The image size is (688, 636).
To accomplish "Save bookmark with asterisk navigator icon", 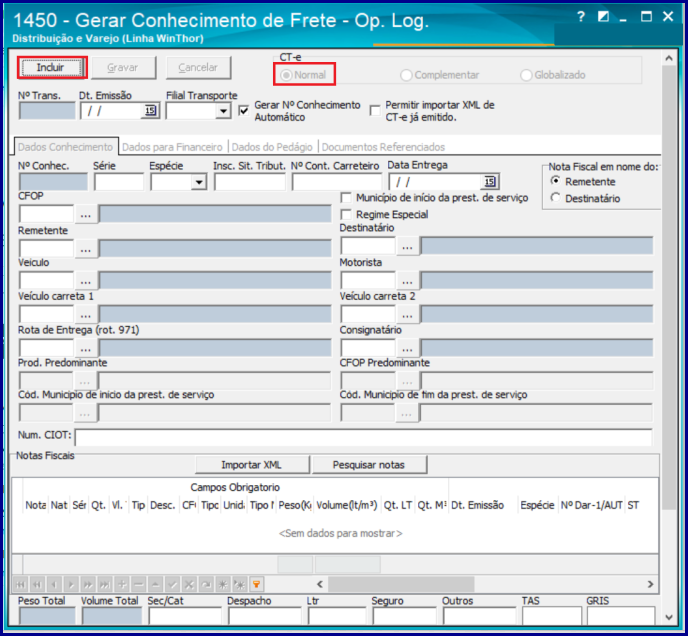I will click(x=223, y=585).
